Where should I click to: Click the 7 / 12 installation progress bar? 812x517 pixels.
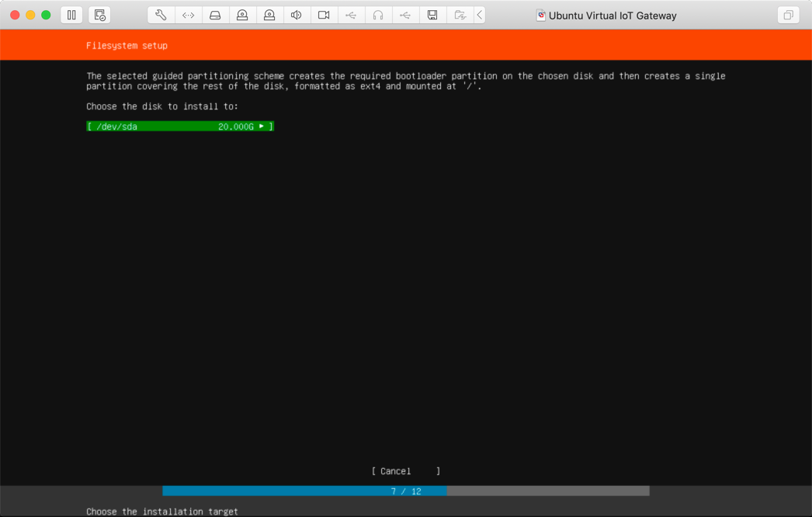click(x=405, y=491)
